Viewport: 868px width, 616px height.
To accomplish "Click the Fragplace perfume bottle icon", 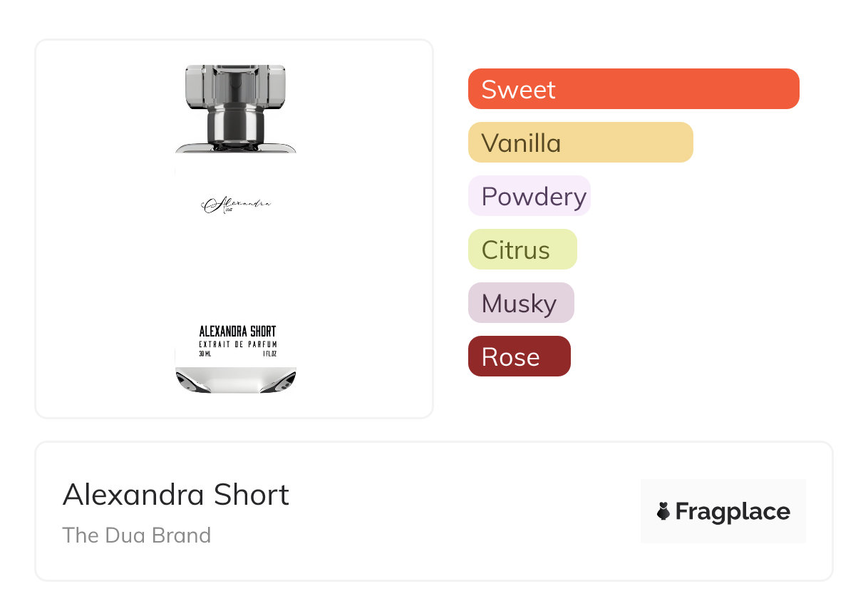I will pos(663,511).
